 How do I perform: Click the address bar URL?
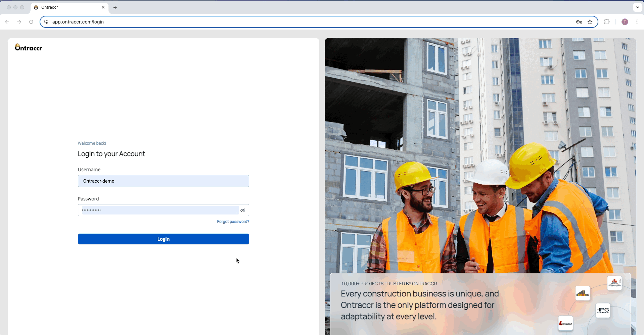pyautogui.click(x=78, y=22)
